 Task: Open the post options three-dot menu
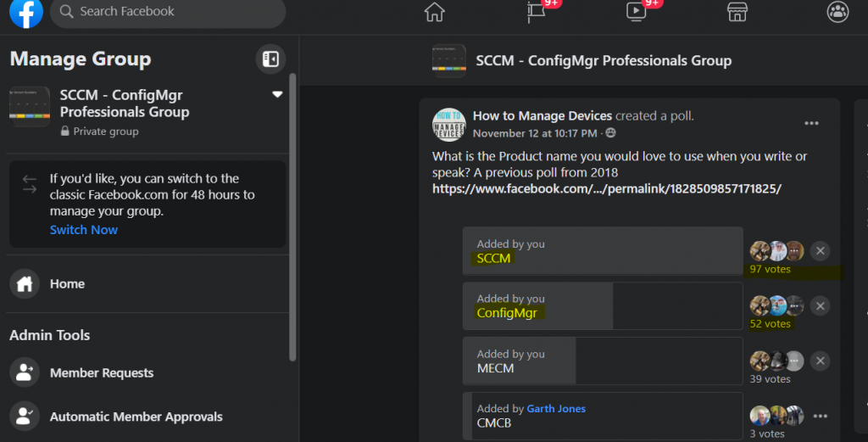pos(811,124)
